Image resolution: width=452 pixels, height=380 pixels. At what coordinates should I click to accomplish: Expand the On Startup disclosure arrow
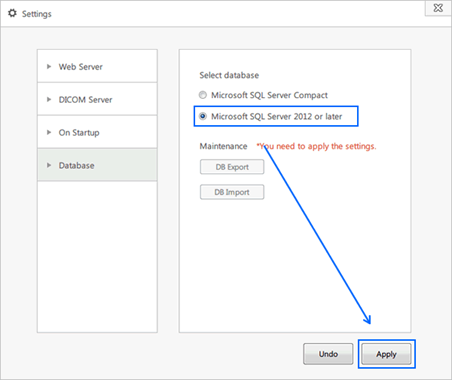pos(49,132)
